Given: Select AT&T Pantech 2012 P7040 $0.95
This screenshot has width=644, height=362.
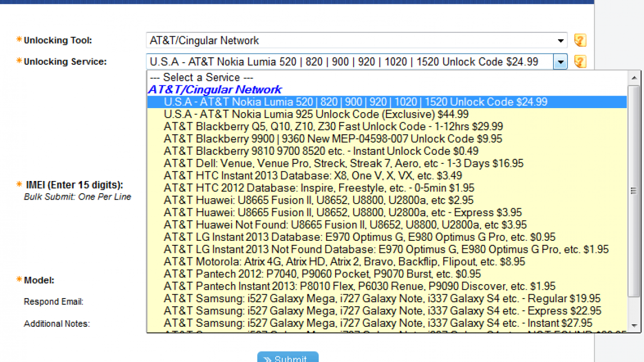Looking at the screenshot, I should (387, 274).
